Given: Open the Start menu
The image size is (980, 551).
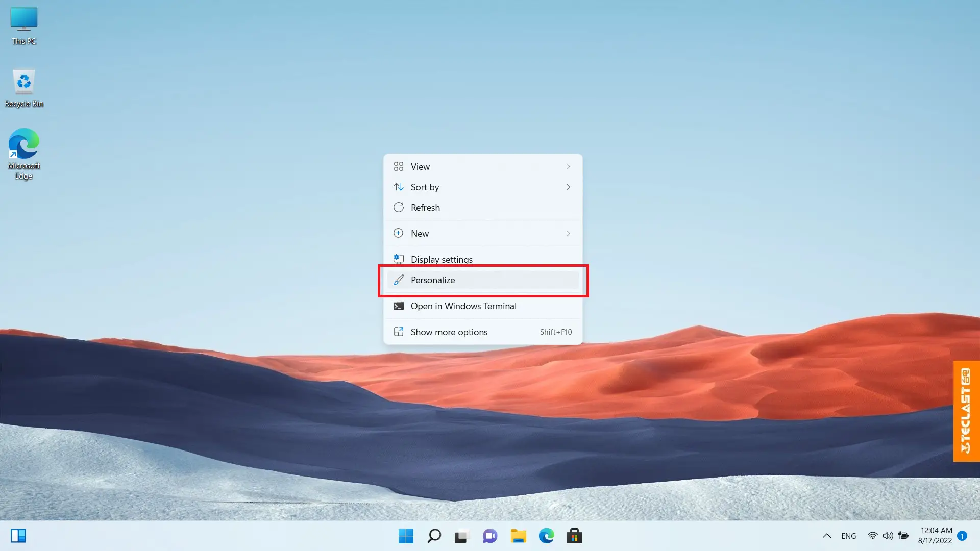Looking at the screenshot, I should pyautogui.click(x=406, y=536).
